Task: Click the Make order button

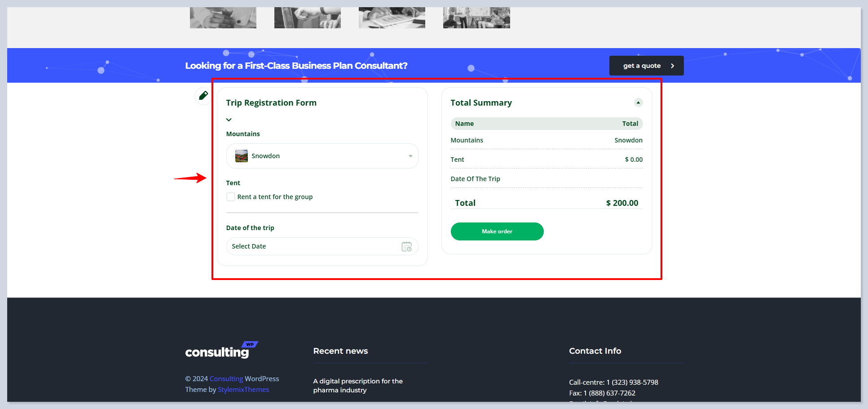Action: click(497, 231)
